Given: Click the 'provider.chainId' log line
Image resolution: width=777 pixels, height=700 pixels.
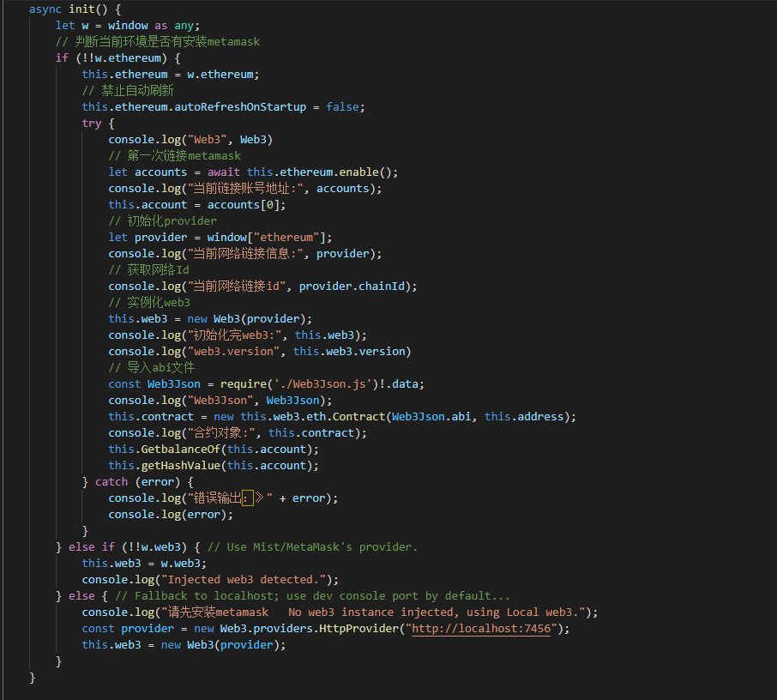Looking at the screenshot, I should pos(262,287).
